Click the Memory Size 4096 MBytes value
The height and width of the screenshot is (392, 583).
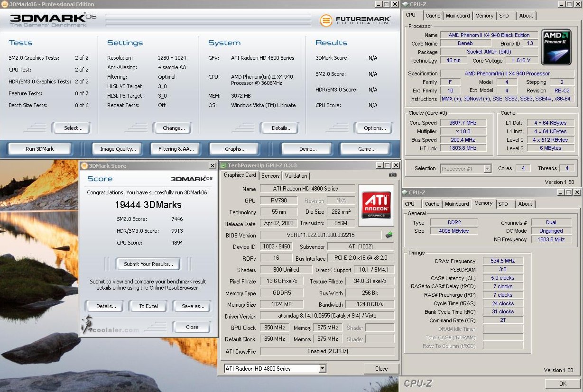[454, 231]
